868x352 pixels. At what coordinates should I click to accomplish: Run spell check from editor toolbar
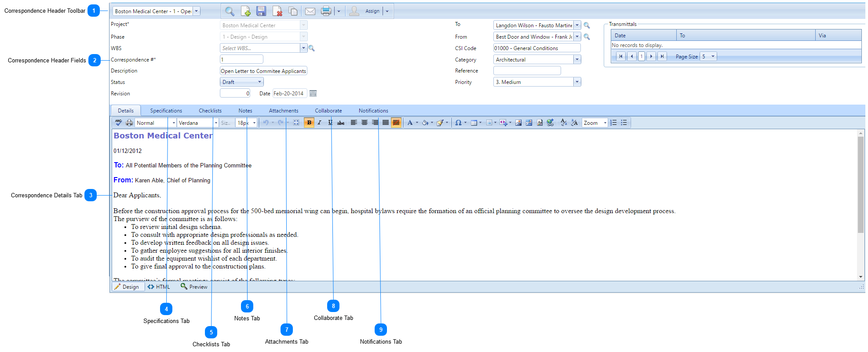(118, 123)
